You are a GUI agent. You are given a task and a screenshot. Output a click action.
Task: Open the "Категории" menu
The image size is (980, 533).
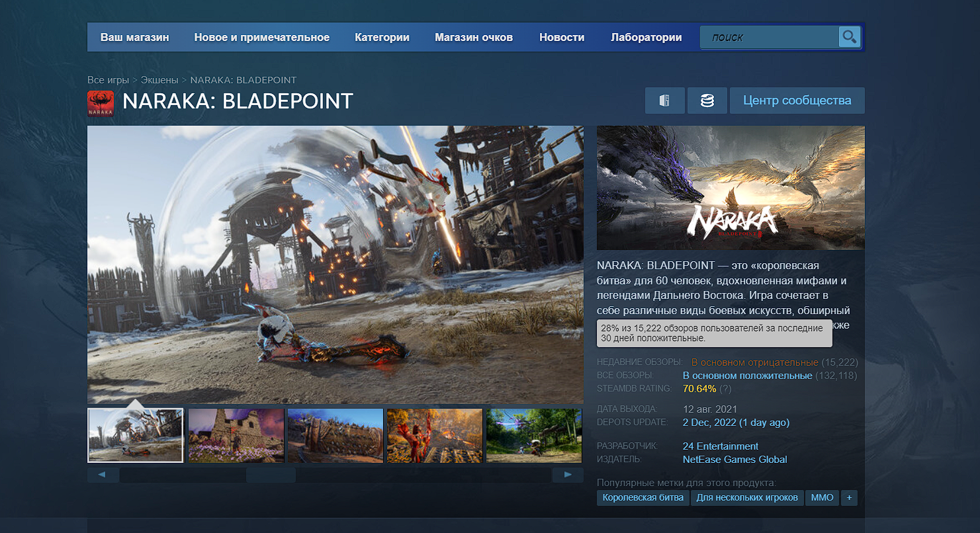pyautogui.click(x=382, y=38)
